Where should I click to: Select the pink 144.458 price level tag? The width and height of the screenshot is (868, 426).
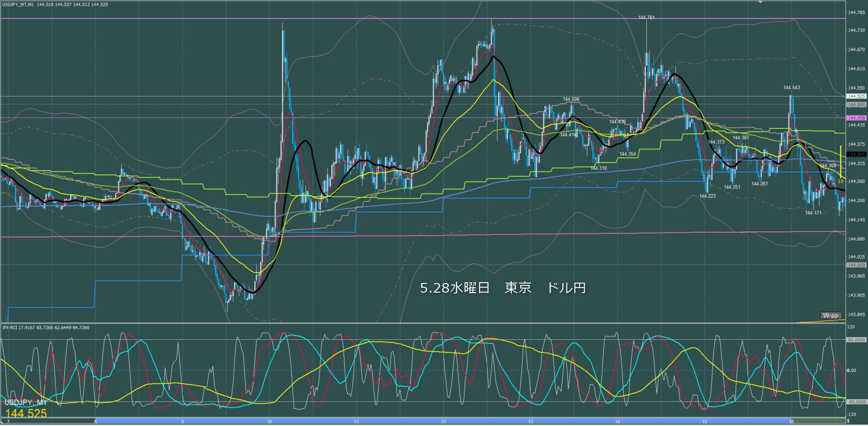tap(856, 118)
